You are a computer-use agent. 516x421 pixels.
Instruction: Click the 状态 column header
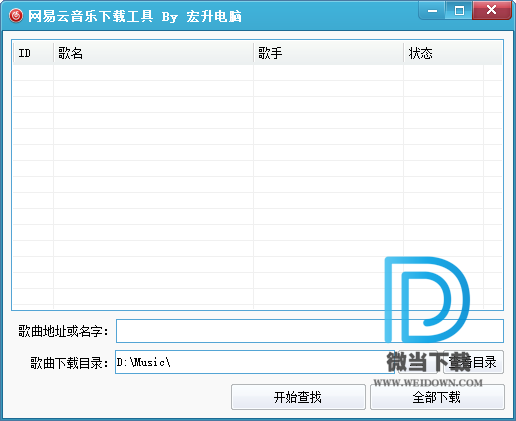coord(453,53)
